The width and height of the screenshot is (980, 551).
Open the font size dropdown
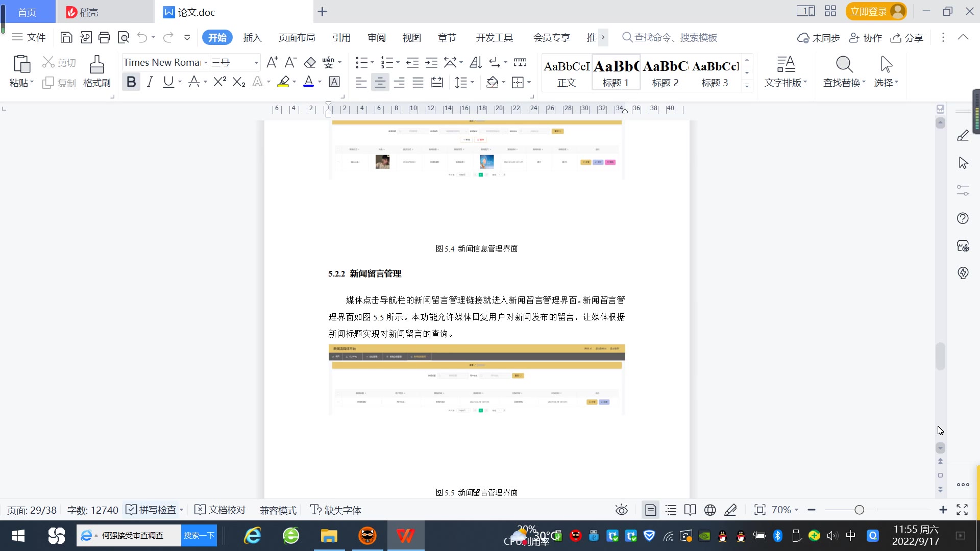[256, 63]
